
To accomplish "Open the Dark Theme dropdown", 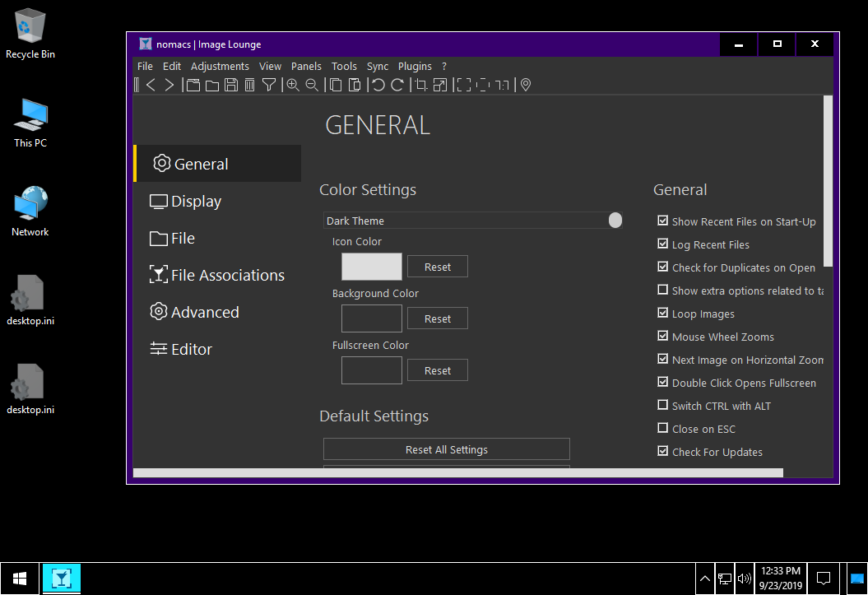I will [x=473, y=221].
